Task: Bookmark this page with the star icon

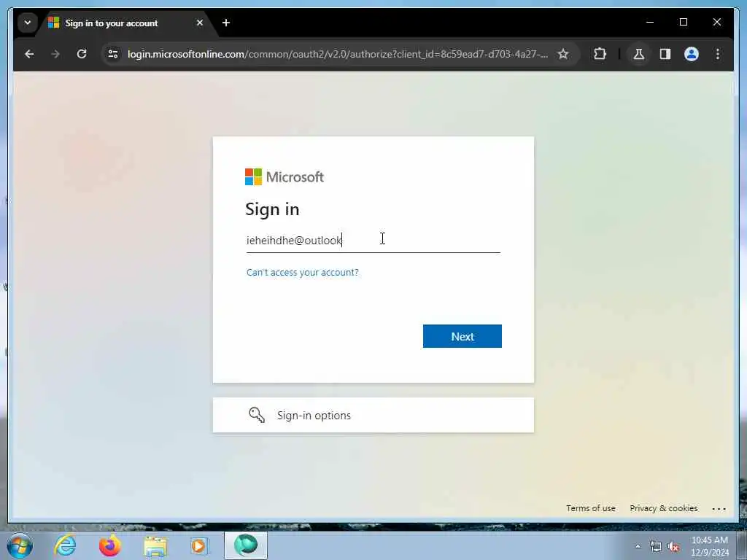Action: coord(563,54)
